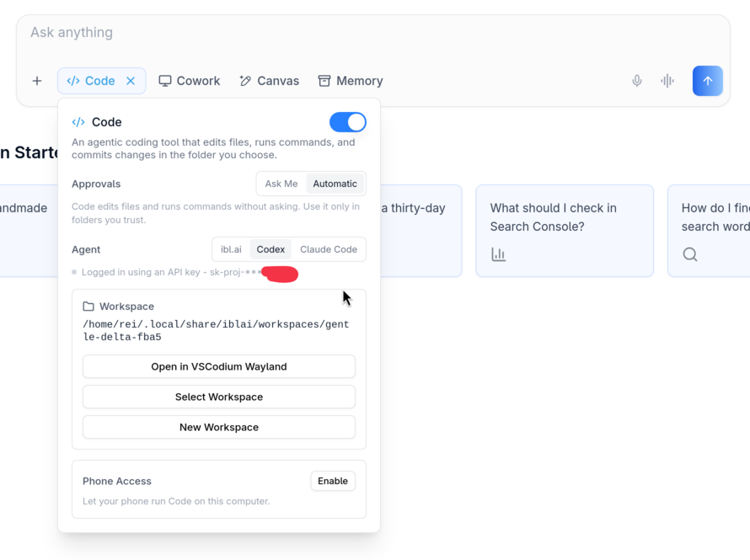Click the 'Approvals' label
This screenshot has height=560, width=750.
(96, 184)
